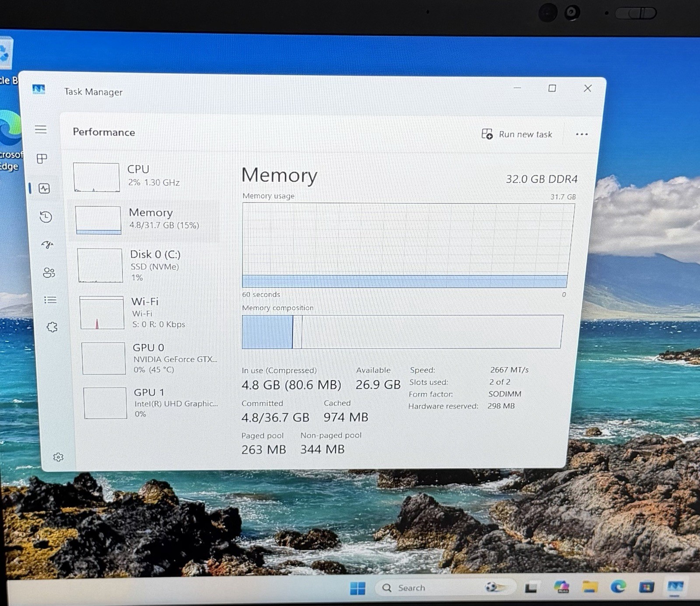The image size is (700, 606).
Task: Click the Non-paged pool value "344 MB"
Action: click(x=322, y=449)
